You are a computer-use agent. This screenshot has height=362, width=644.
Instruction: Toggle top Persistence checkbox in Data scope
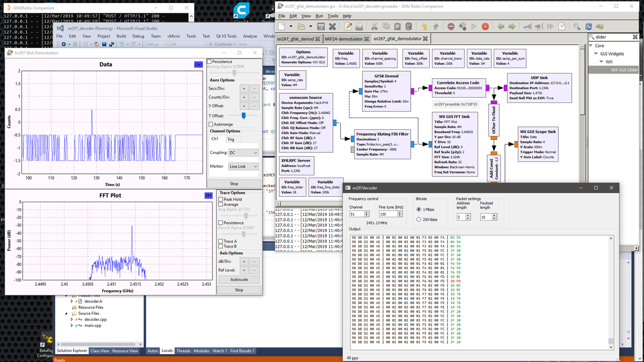point(209,62)
